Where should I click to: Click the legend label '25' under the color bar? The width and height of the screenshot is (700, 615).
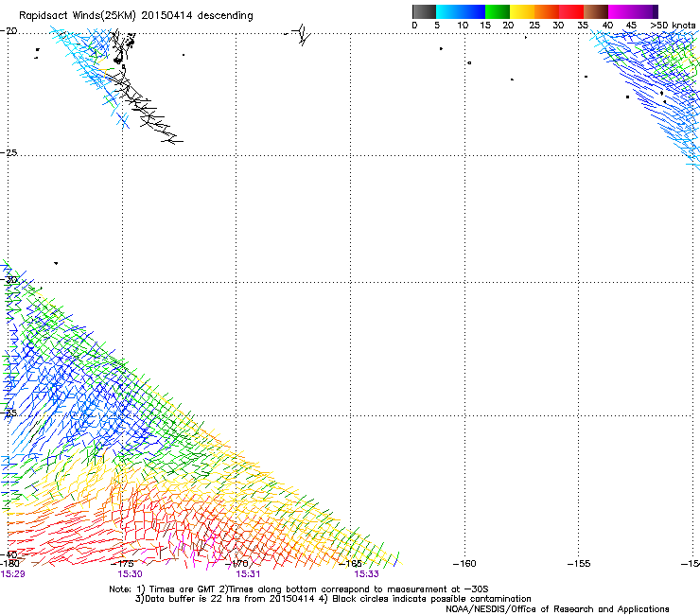(534, 26)
